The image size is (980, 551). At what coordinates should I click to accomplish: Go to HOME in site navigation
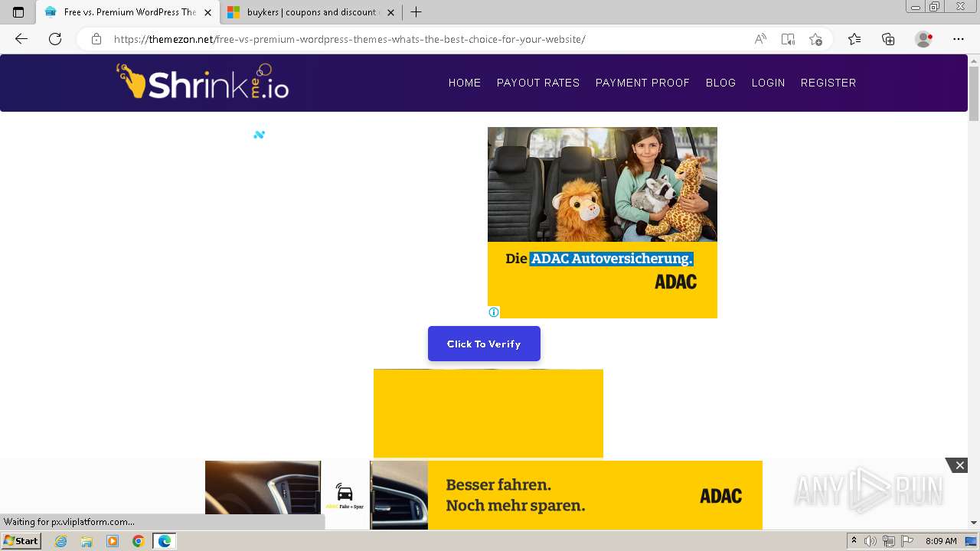(465, 83)
